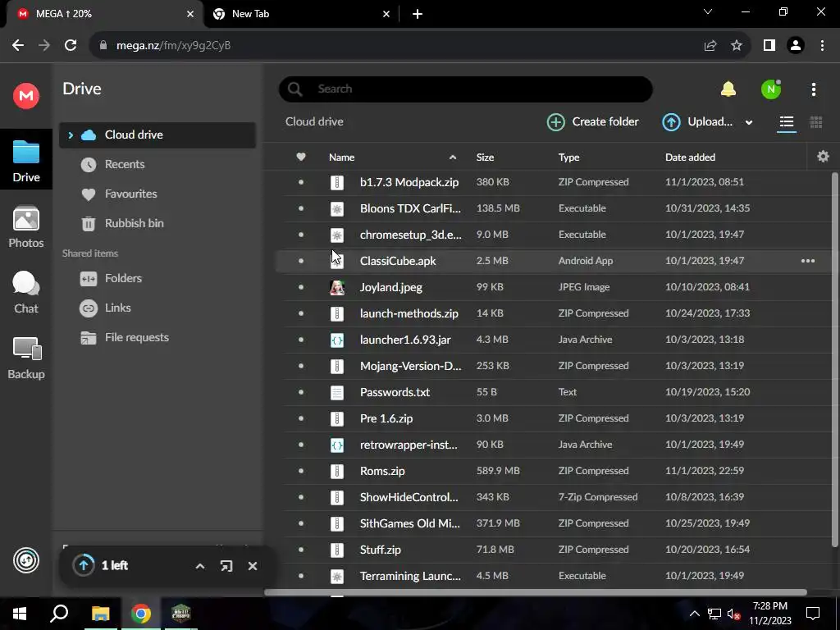Open options for ClassiCube.apk

pos(807,261)
